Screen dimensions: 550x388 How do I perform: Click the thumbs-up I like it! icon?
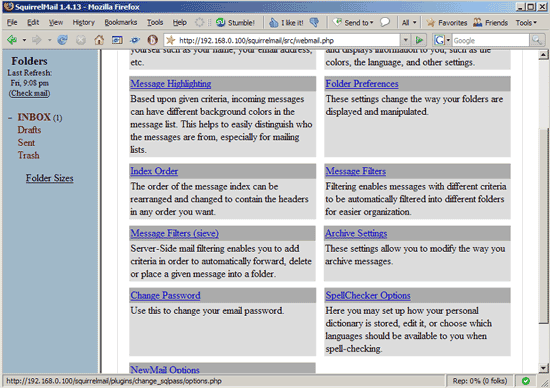pos(274,22)
